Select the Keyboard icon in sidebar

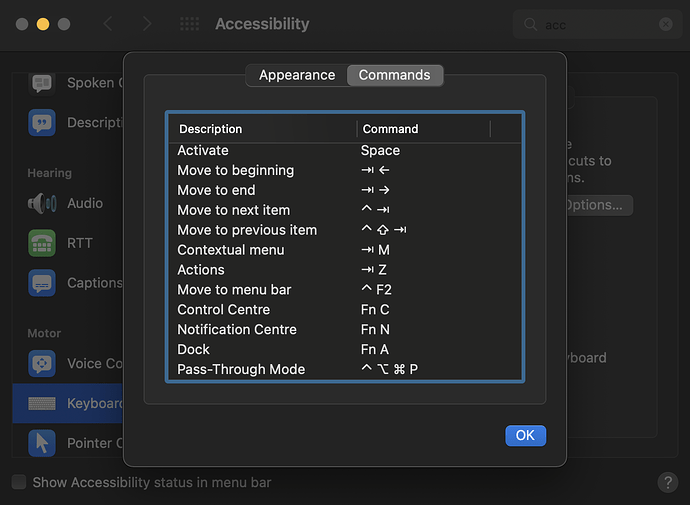click(42, 404)
